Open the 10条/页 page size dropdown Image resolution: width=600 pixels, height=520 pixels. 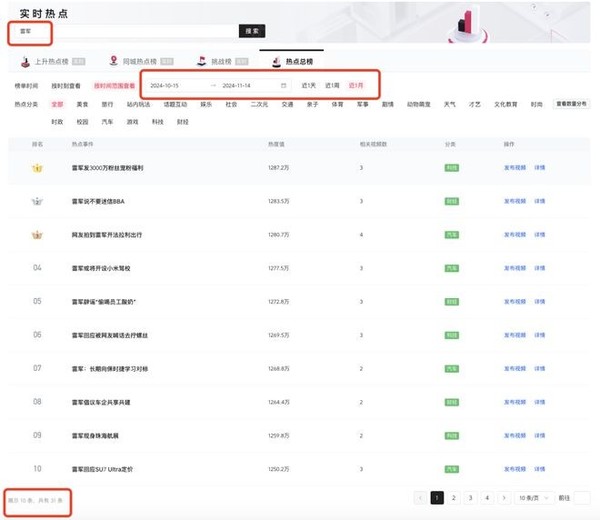(531, 497)
